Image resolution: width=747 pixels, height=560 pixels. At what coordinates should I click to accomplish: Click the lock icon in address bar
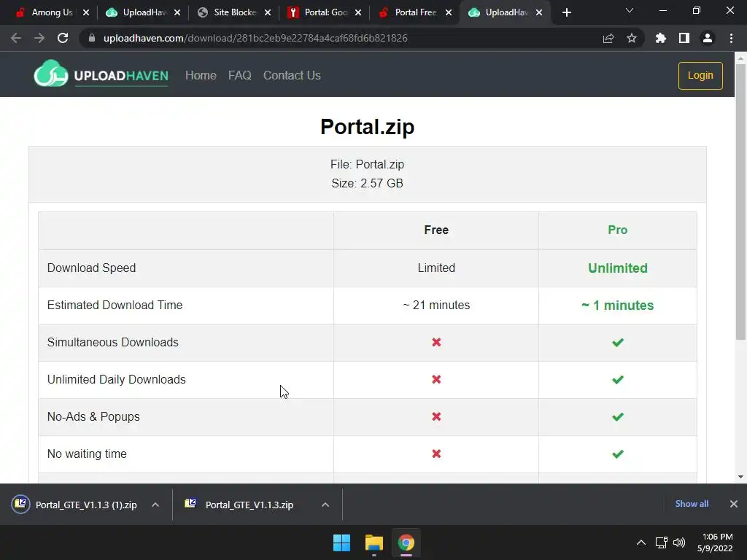tap(92, 38)
